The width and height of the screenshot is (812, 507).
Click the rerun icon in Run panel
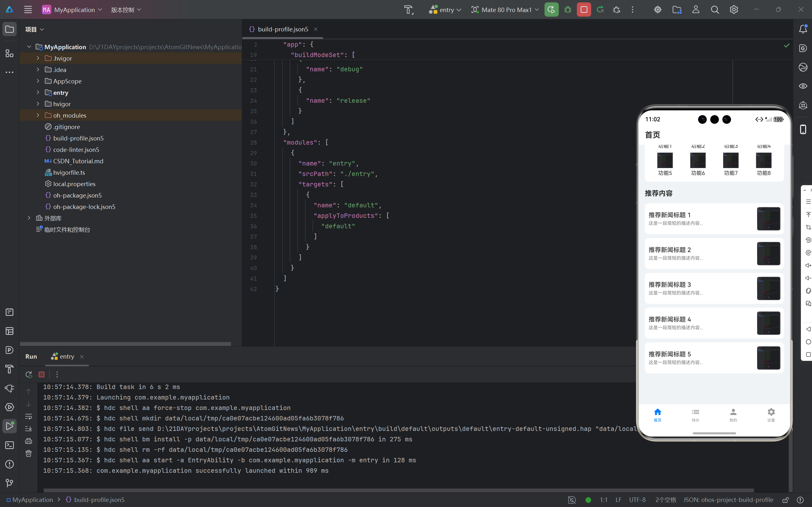(29, 374)
